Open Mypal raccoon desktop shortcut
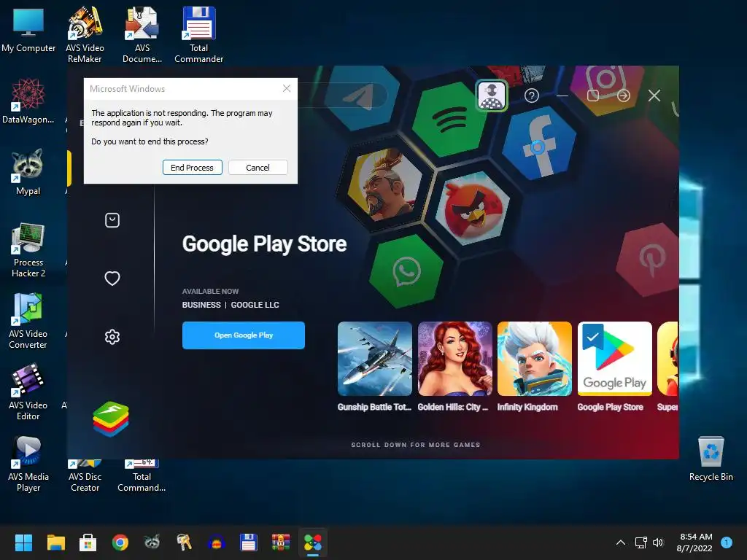 point(28,172)
